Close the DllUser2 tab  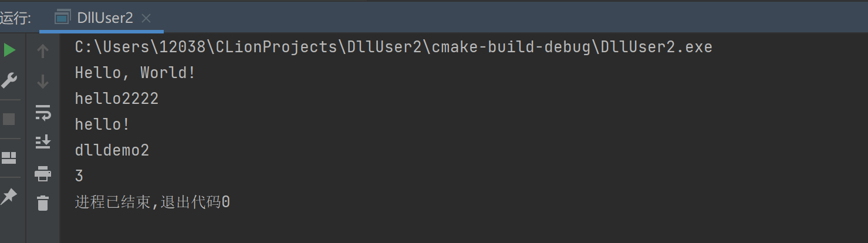(x=146, y=18)
